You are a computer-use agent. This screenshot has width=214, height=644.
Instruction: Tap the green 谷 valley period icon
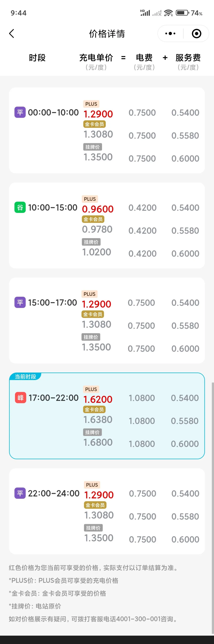coord(20,207)
